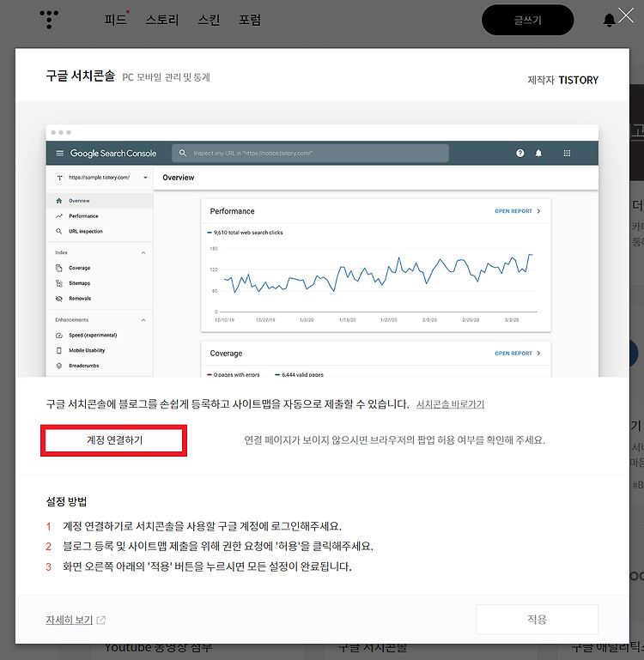This screenshot has width=644, height=660.
Task: Open the 피드 menu
Action: click(115, 20)
